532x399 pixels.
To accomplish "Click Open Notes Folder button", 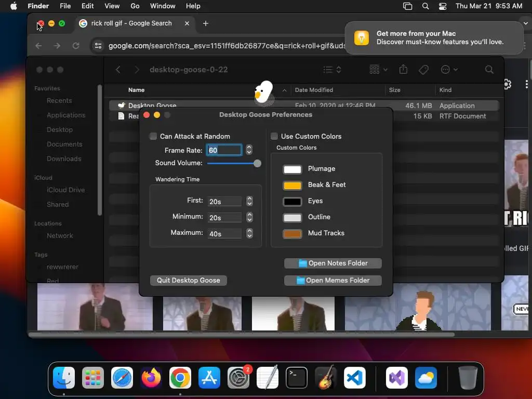I will pyautogui.click(x=333, y=263).
